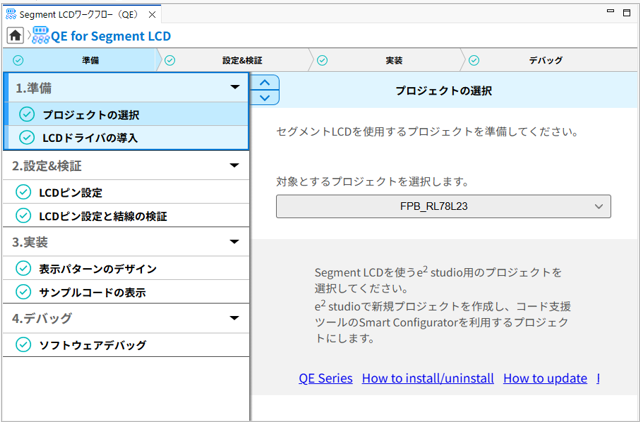
Task: Collapse the 3.実装 section
Action: click(234, 242)
